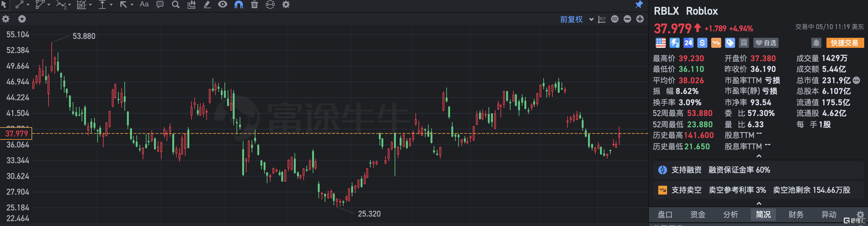Select the cursor pointer tool
Screen dimensions: 868x226
4,4
